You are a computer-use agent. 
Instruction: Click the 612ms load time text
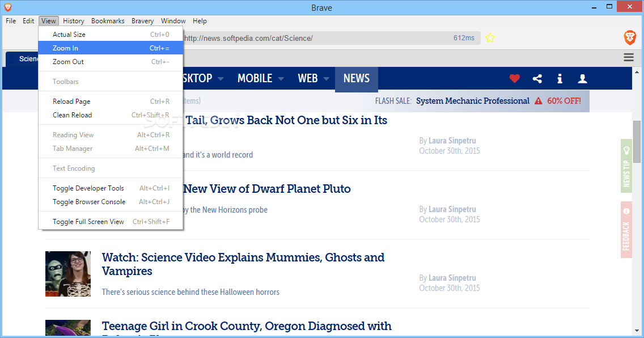click(x=464, y=38)
